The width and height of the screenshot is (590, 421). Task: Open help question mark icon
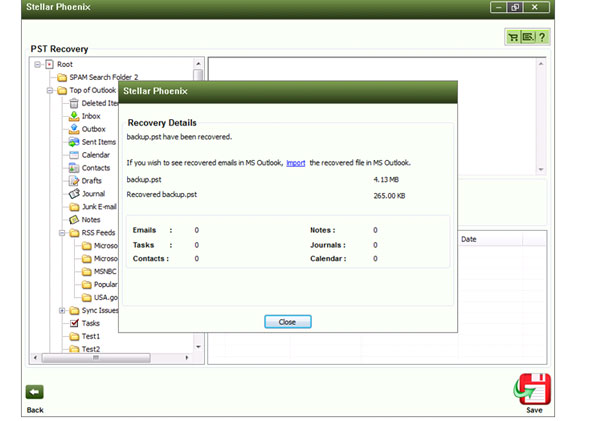tap(542, 37)
